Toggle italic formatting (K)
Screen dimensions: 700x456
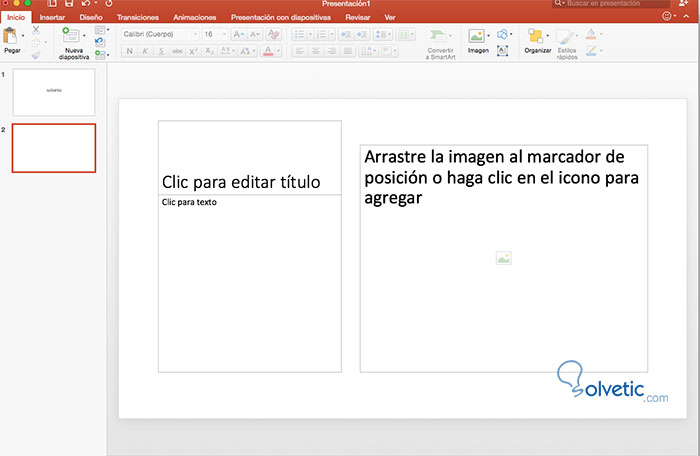click(145, 50)
